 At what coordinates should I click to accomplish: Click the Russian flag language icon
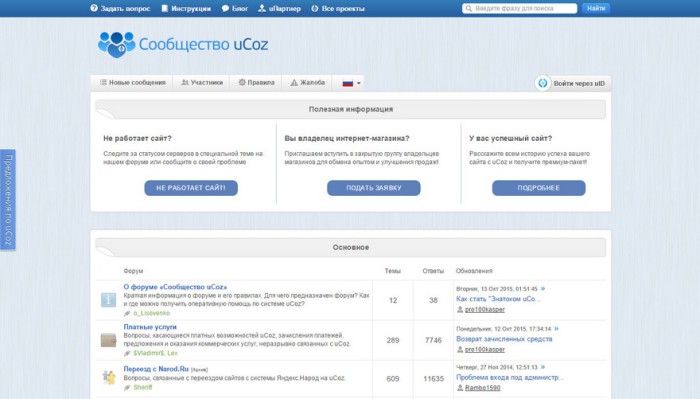(x=348, y=83)
